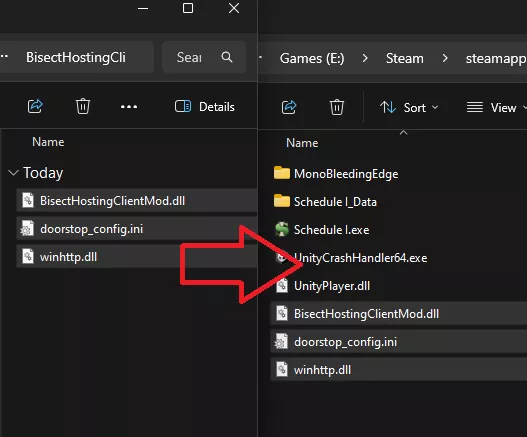Click Name column header in left window

coord(48,142)
